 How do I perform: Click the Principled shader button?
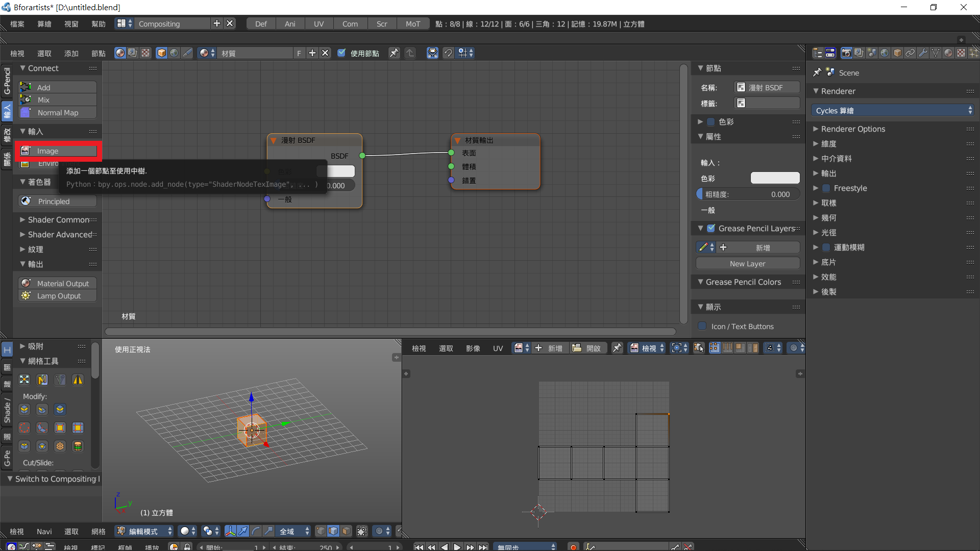[58, 202]
